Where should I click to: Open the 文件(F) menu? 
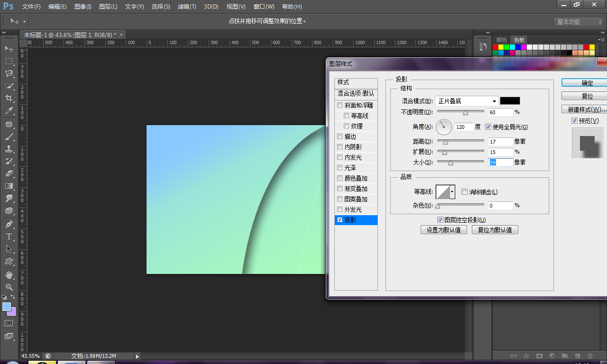(x=31, y=7)
